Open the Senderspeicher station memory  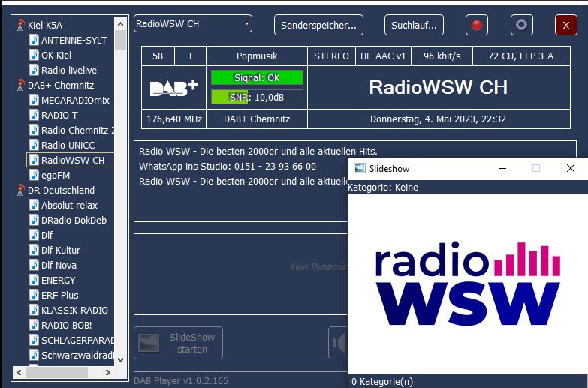(318, 25)
